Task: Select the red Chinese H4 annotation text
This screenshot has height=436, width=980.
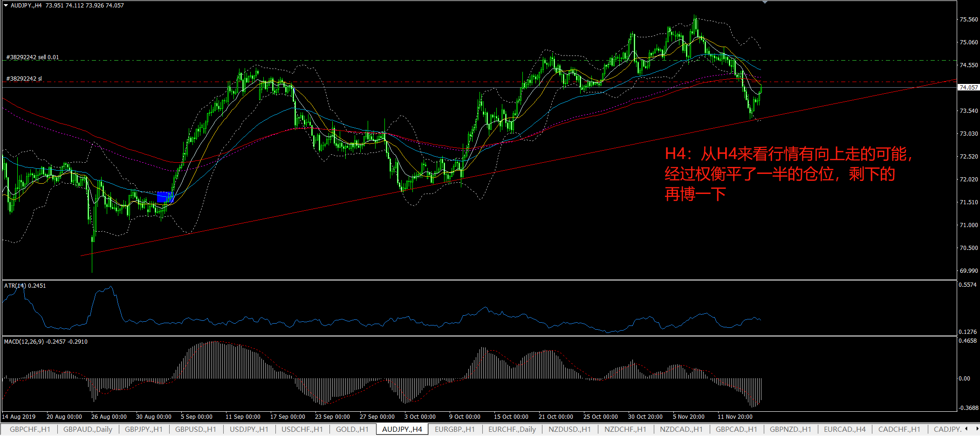Action: pyautogui.click(x=788, y=174)
